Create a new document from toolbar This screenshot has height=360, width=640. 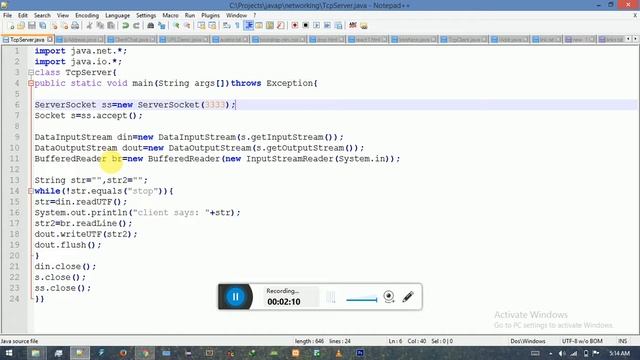point(11,26)
